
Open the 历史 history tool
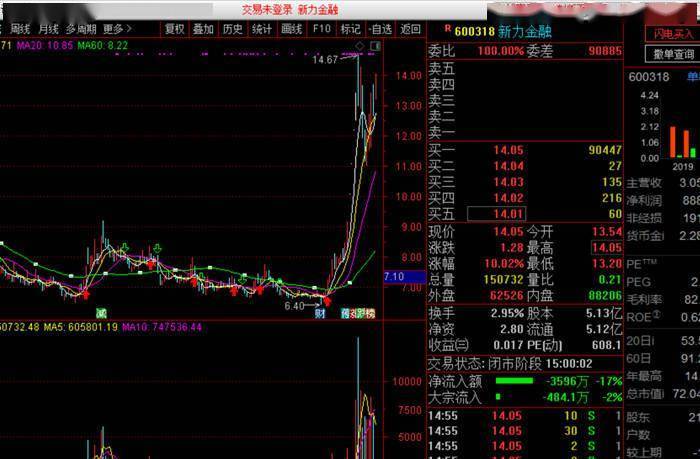click(x=233, y=29)
